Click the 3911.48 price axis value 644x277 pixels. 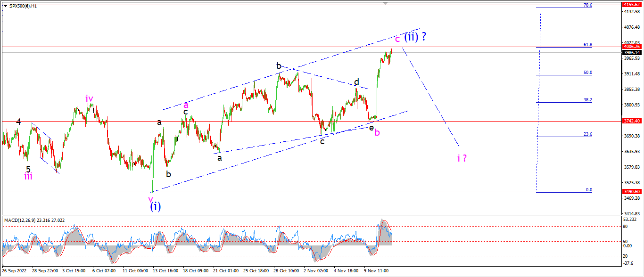(x=631, y=74)
